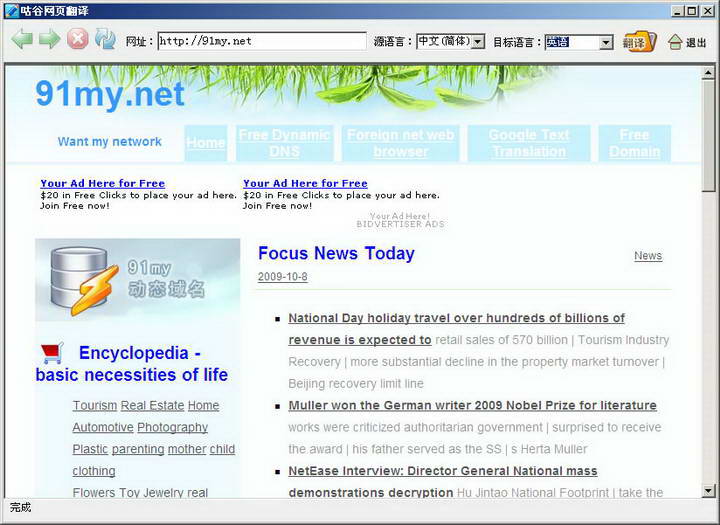Viewport: 720px width, 525px height.
Task: Open the Muller Nobel Prize headline
Action: point(472,405)
